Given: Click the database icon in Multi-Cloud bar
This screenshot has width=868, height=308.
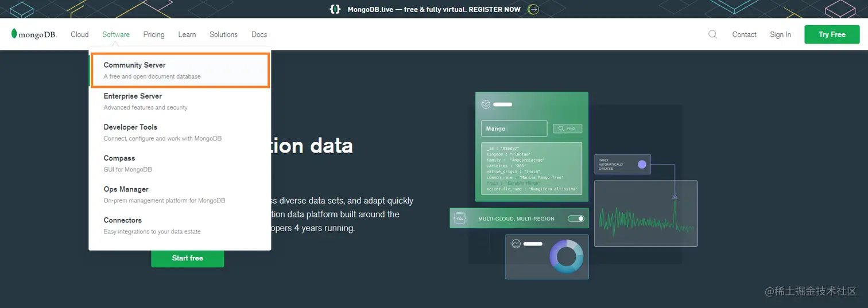Looking at the screenshot, I should pos(459,219).
